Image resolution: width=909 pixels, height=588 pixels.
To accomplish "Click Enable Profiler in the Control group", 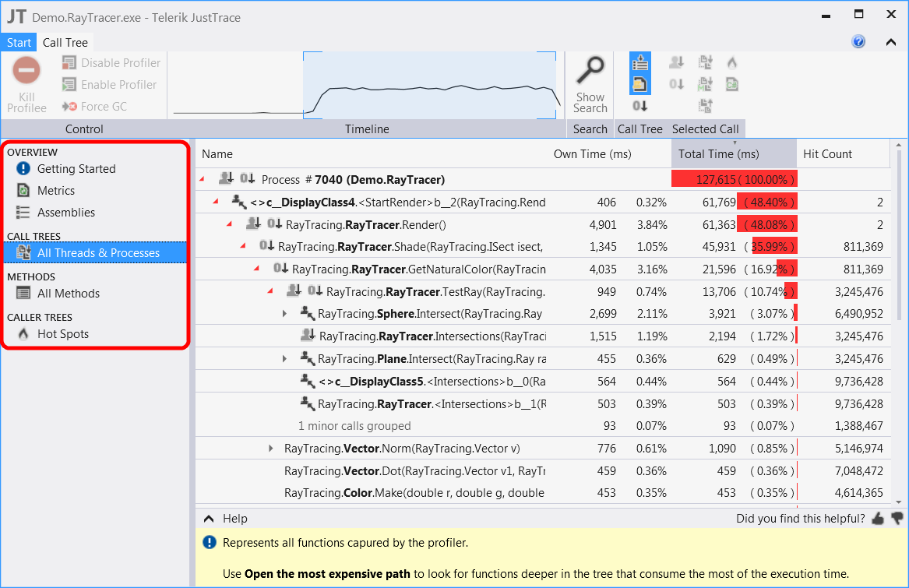I will (x=110, y=85).
